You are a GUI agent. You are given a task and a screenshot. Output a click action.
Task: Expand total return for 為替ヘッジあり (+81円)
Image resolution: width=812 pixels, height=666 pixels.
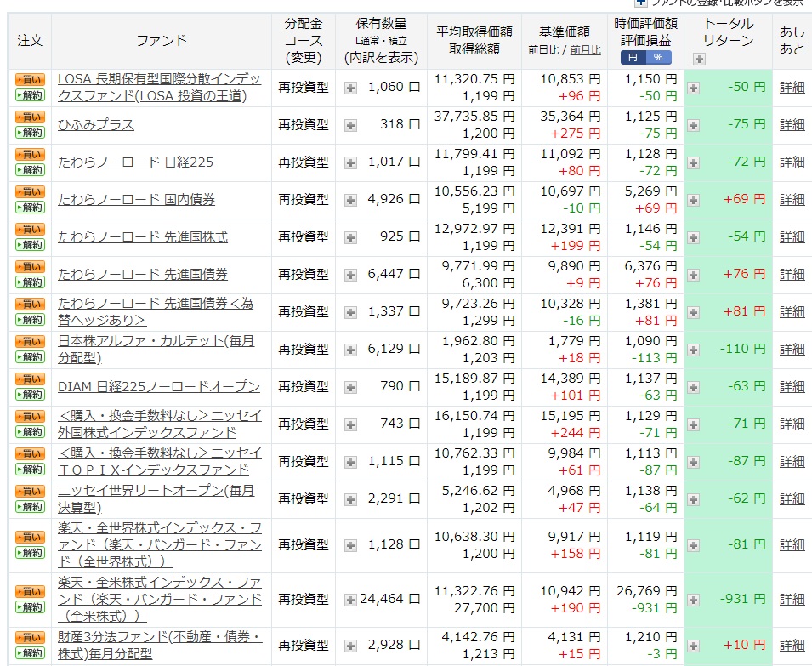coord(694,312)
